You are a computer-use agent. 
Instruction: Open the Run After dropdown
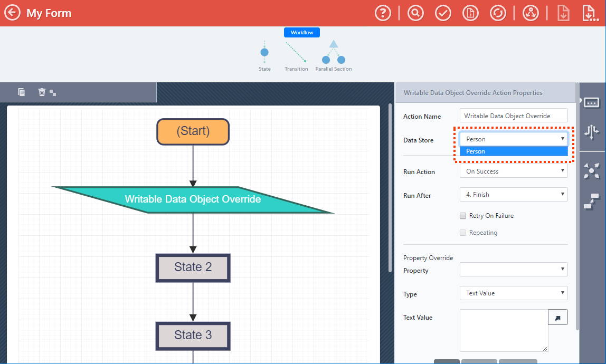tap(514, 194)
